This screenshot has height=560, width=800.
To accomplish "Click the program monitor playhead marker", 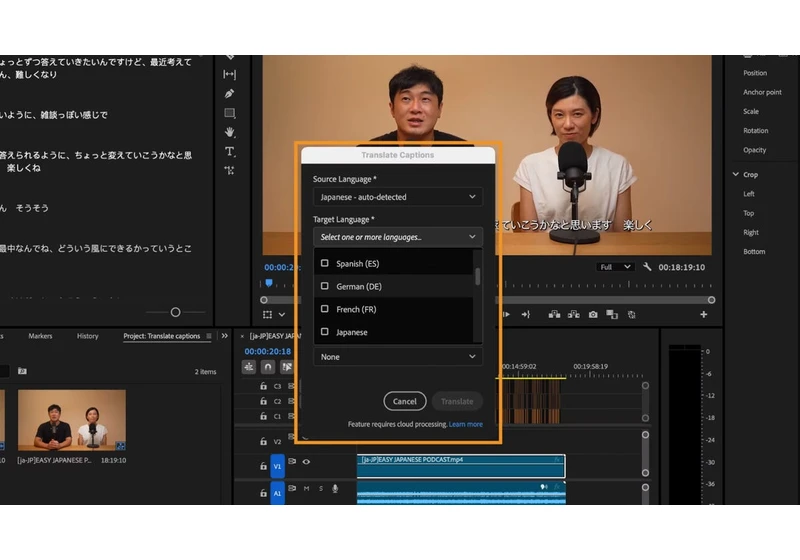I will pos(269,283).
